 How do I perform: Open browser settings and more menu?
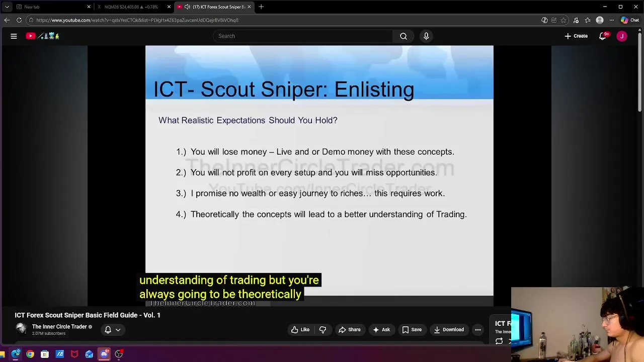612,20
